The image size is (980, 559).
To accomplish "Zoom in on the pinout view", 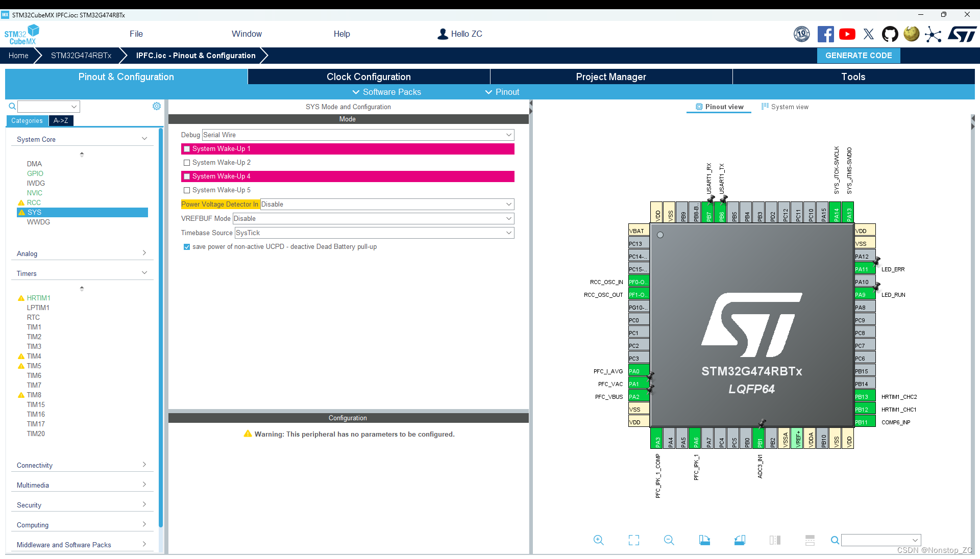I will coord(598,540).
